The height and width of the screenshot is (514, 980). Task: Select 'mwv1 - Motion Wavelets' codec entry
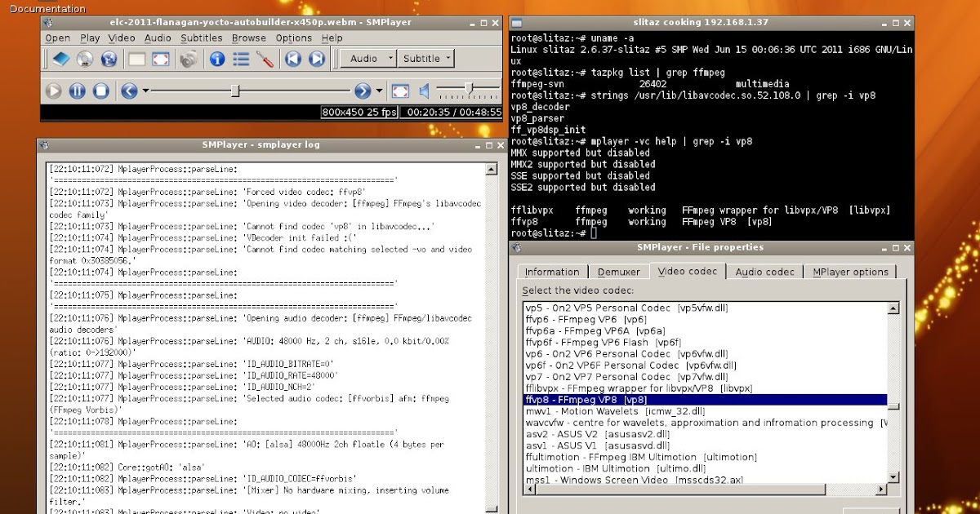[705, 411]
